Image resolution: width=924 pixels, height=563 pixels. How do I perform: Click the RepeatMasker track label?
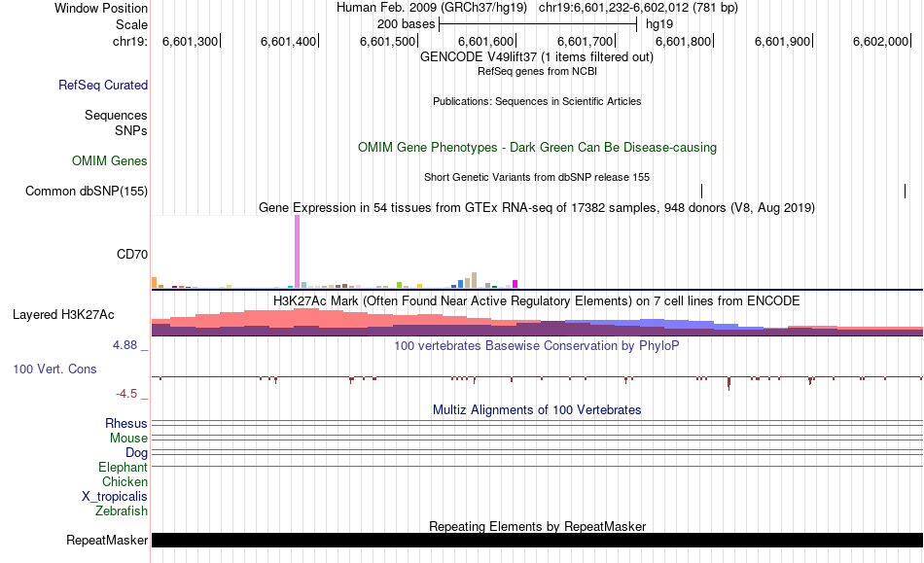pos(107,540)
